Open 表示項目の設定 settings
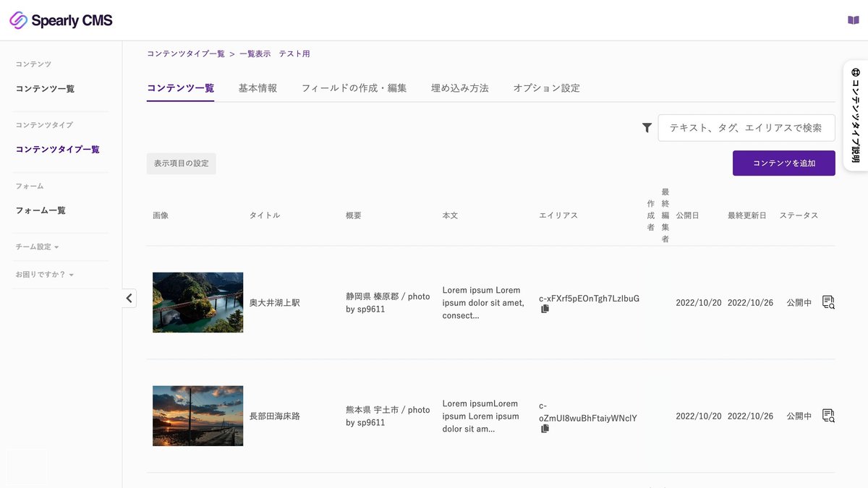Image resolution: width=868 pixels, height=488 pixels. pyautogui.click(x=181, y=163)
